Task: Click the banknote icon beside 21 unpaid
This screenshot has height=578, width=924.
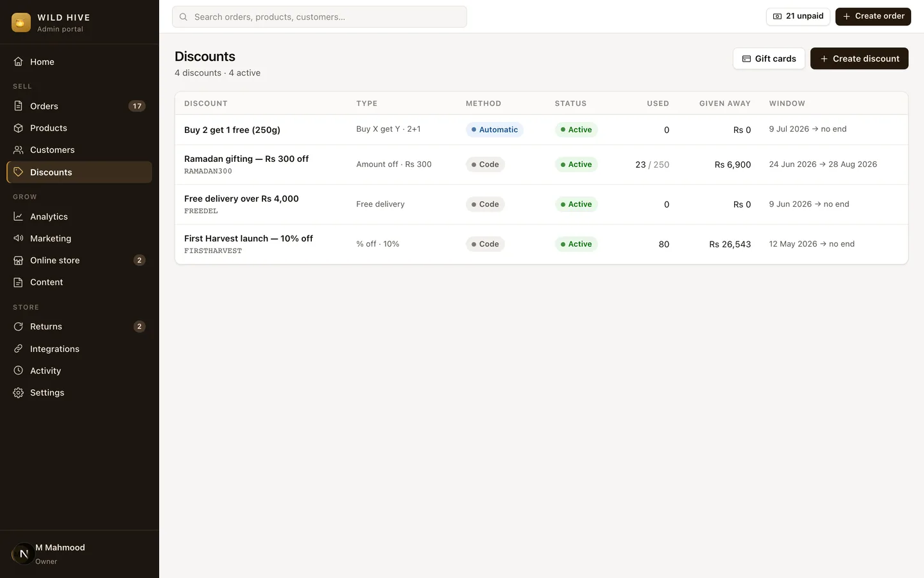Action: coord(778,16)
